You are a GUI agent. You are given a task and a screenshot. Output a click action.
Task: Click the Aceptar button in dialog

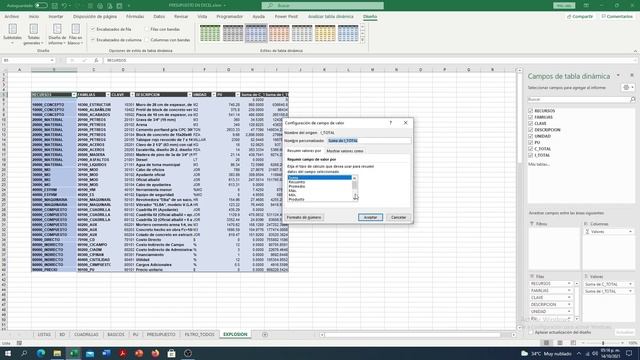370,218
